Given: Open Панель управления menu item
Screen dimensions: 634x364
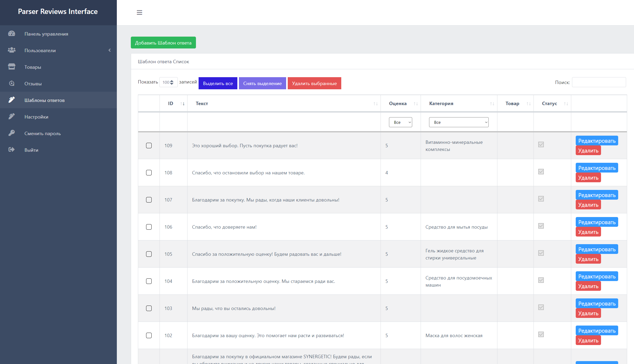Looking at the screenshot, I should [58, 34].
